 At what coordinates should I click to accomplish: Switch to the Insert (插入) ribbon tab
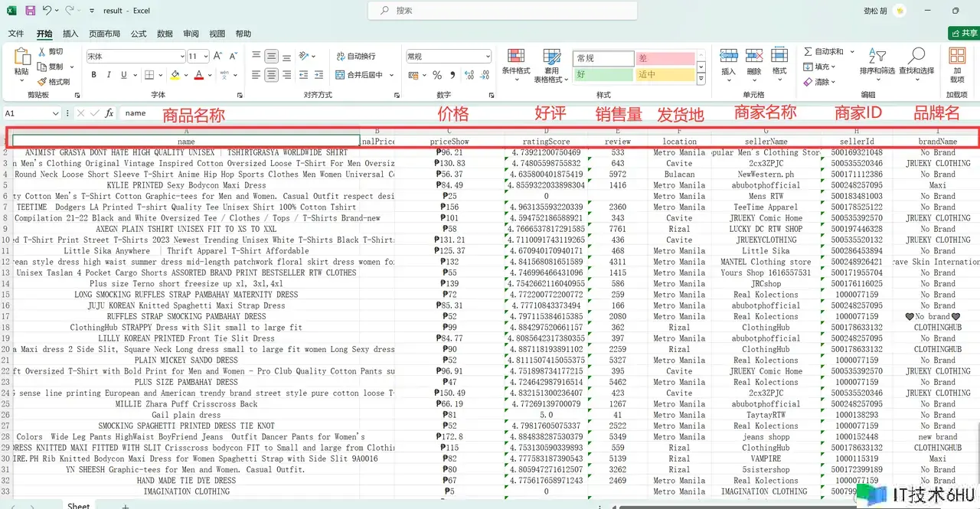pyautogui.click(x=70, y=34)
